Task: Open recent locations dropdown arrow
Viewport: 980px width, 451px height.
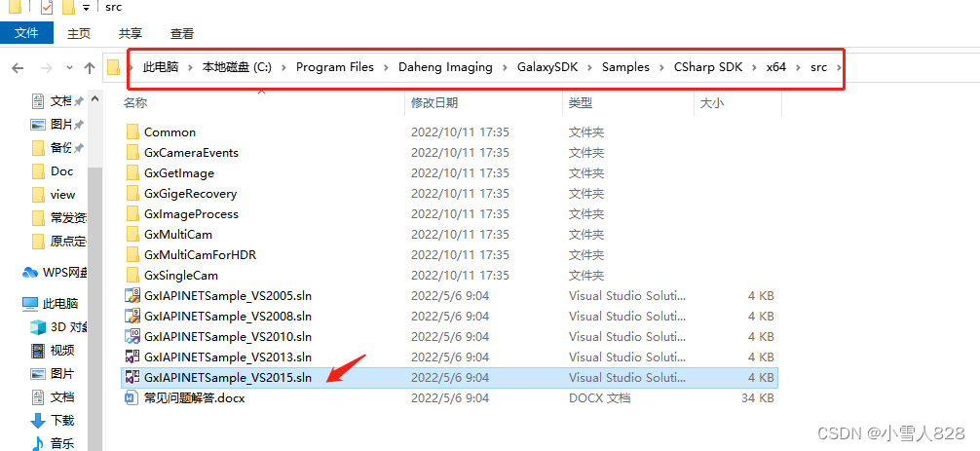Action: (x=69, y=67)
